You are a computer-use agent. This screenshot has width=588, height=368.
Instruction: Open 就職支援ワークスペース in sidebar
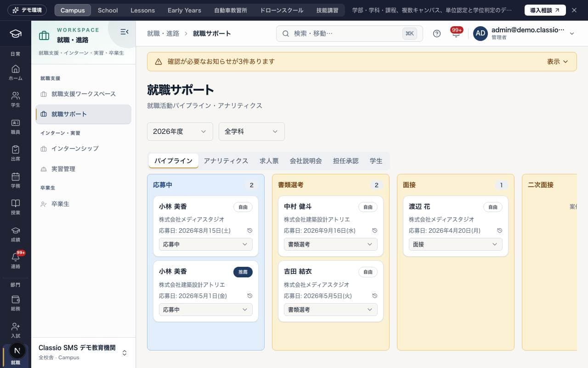(x=83, y=94)
